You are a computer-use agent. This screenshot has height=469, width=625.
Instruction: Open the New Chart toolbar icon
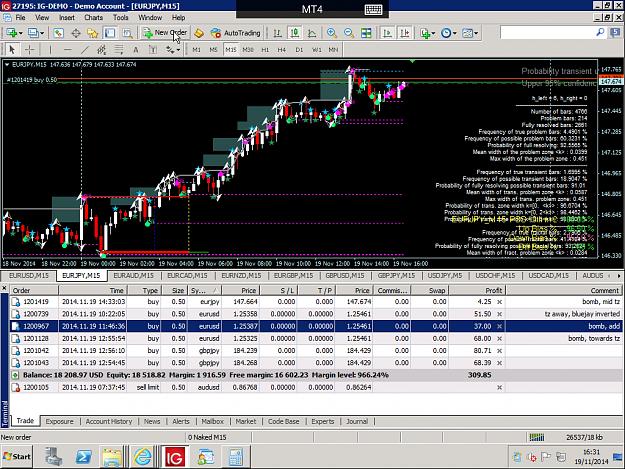(14, 33)
